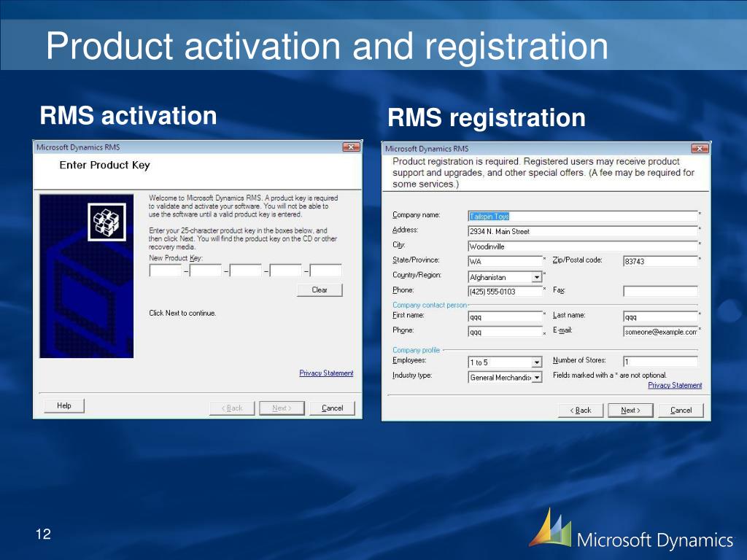The width and height of the screenshot is (747, 560).
Task: Cancel the registration dialog
Action: pos(681,411)
